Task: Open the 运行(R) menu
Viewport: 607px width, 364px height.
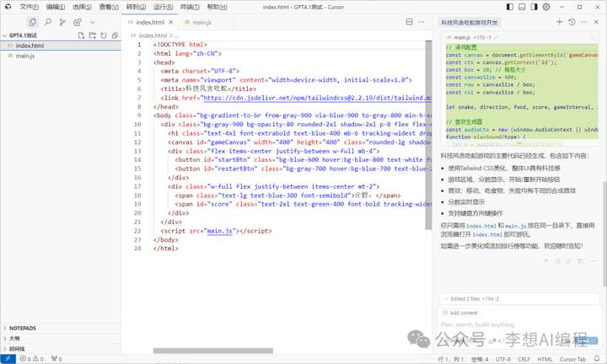Action: [x=163, y=7]
